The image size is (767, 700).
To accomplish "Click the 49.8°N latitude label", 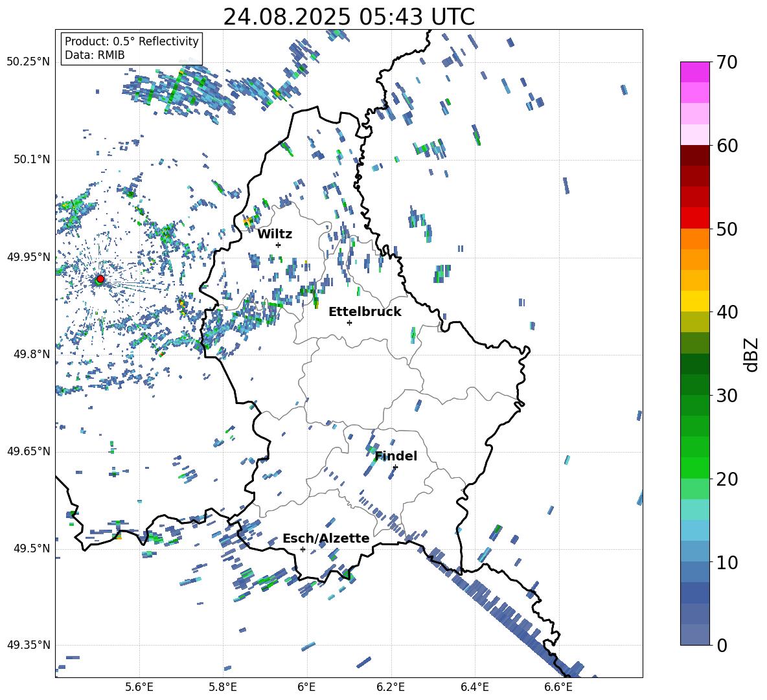I will pyautogui.click(x=32, y=354).
